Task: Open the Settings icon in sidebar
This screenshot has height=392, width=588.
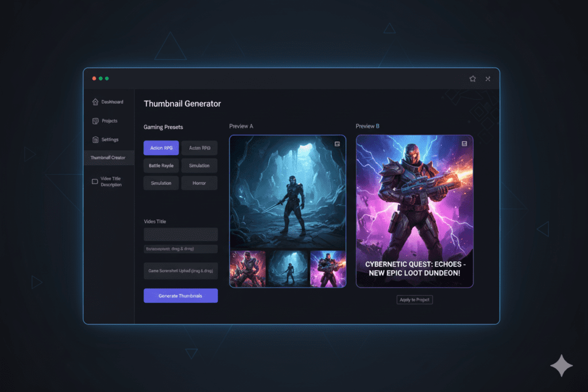Action: click(95, 139)
